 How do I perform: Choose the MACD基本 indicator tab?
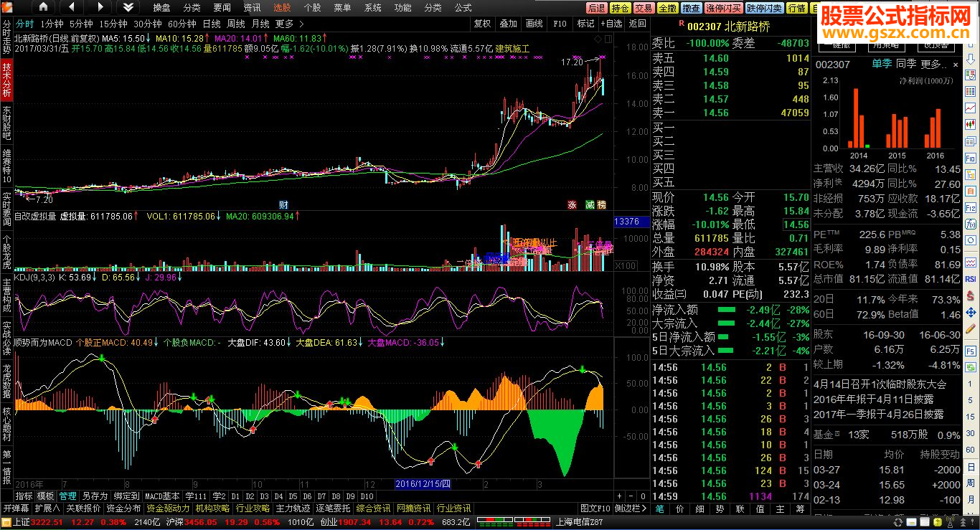162,496
